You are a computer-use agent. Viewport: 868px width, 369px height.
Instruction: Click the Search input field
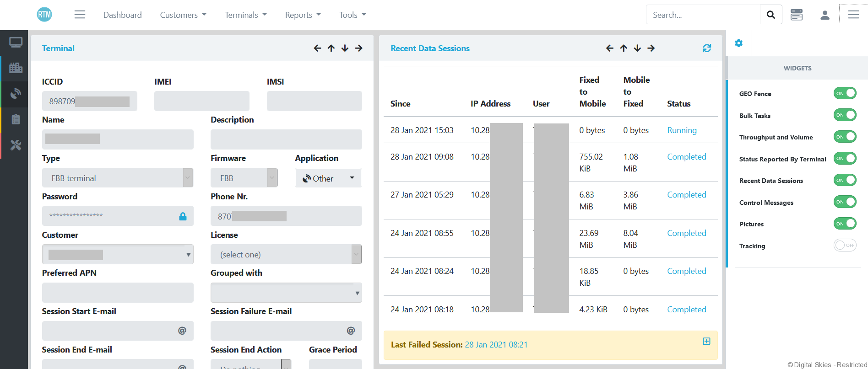(x=703, y=15)
